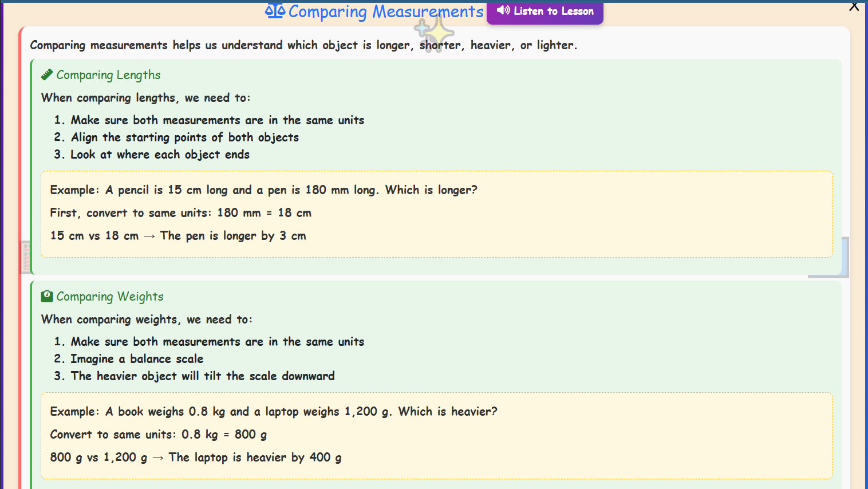
Task: Close the lesson with the X button
Action: pyautogui.click(x=854, y=6)
